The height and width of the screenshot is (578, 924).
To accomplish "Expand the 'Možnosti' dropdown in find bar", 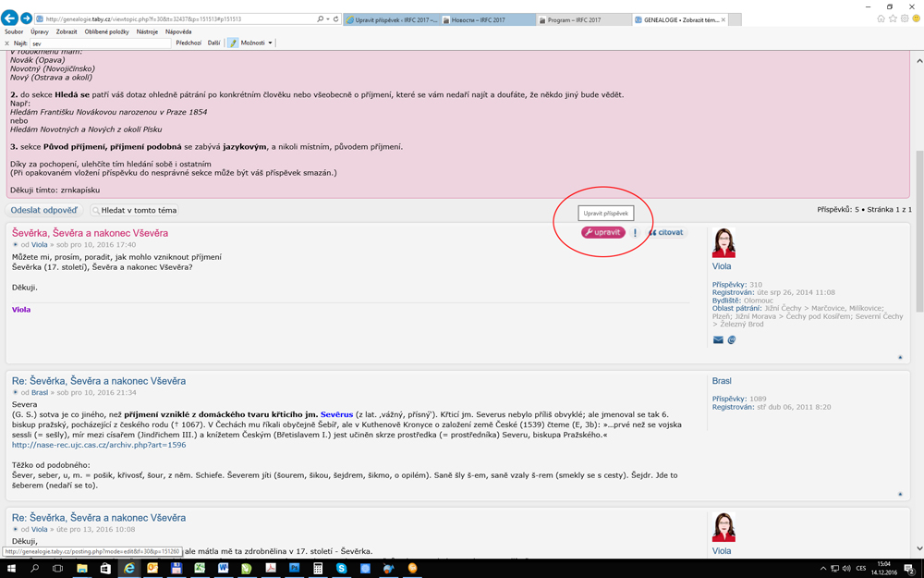I will (256, 43).
